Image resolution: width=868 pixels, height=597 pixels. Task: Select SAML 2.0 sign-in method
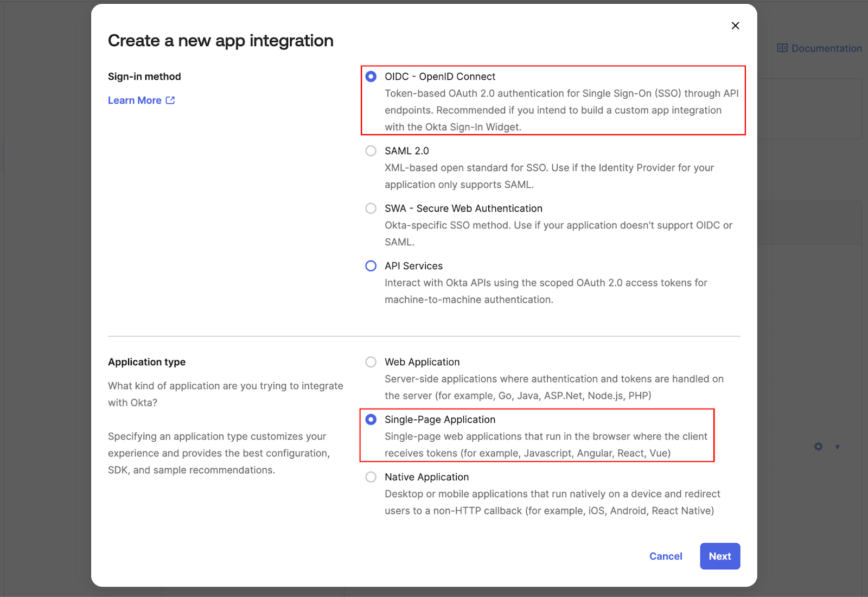pyautogui.click(x=371, y=151)
